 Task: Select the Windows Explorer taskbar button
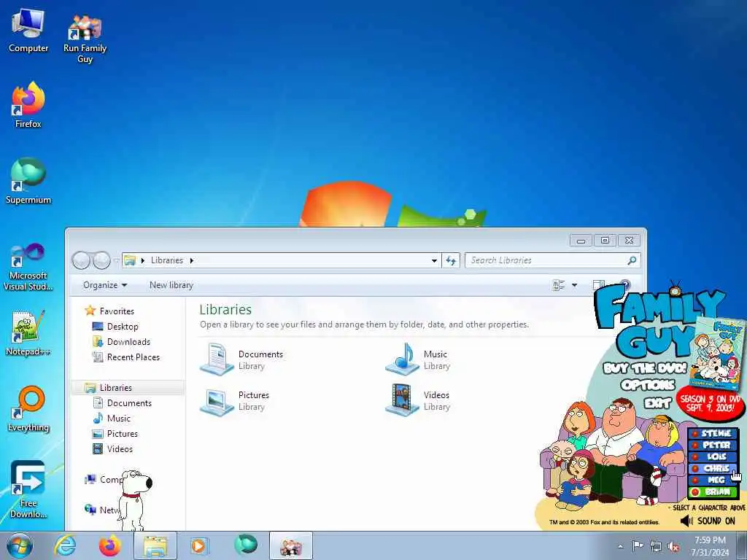tap(155, 545)
